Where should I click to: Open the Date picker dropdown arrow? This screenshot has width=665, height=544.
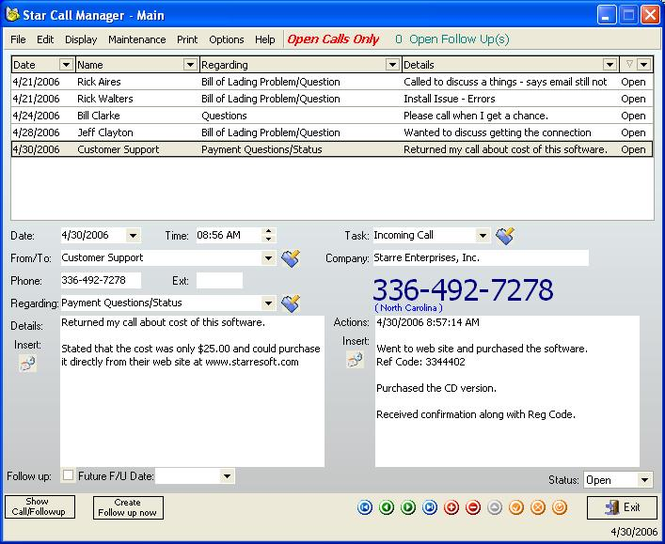[133, 235]
